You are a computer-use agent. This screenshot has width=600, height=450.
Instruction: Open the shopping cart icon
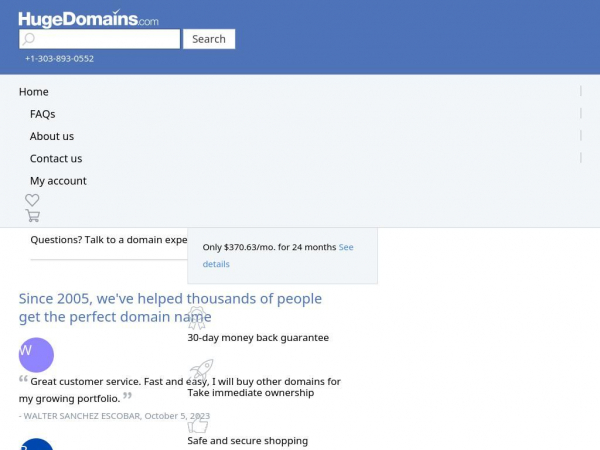point(33,215)
